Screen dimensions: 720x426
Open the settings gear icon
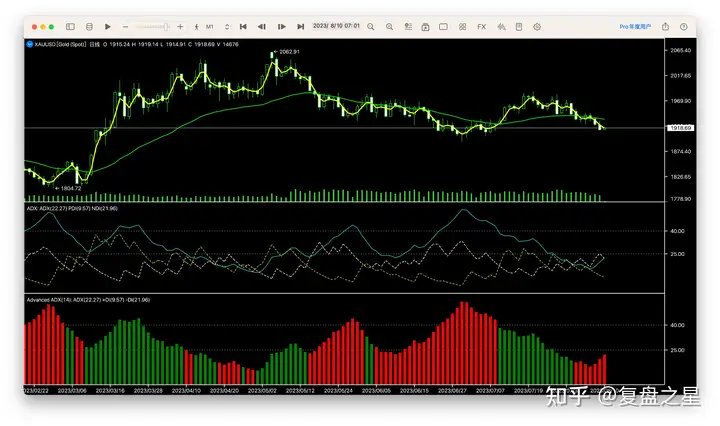(x=537, y=27)
